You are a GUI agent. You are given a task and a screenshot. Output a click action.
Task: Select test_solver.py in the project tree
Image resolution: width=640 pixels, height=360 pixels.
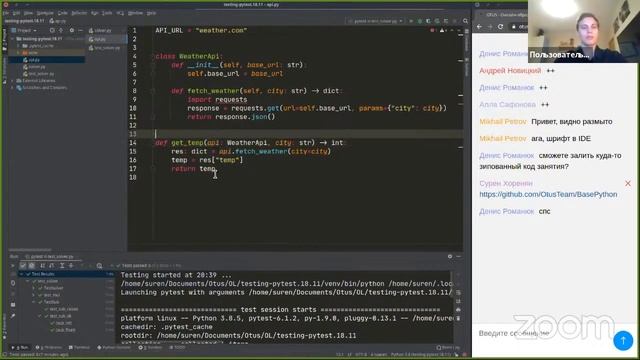click(x=41, y=74)
